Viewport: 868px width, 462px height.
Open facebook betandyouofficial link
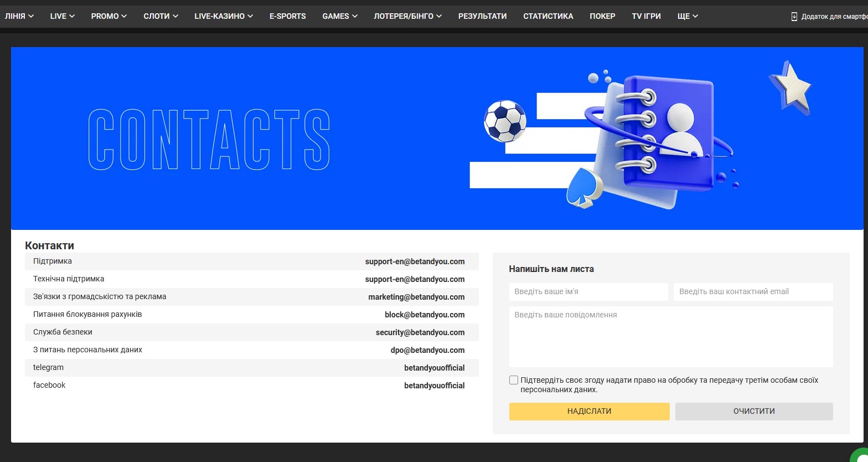pyautogui.click(x=435, y=386)
